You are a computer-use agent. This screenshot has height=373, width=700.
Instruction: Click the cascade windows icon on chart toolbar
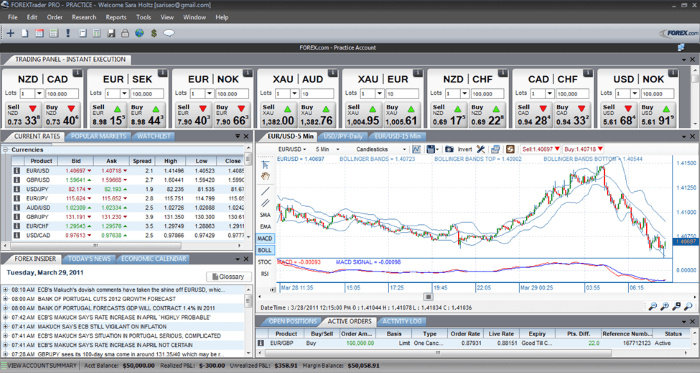(496, 149)
